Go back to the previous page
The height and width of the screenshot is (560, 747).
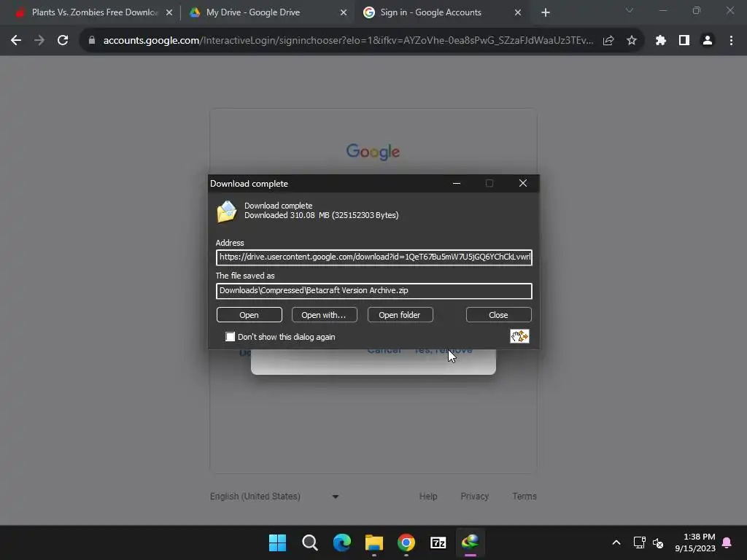click(16, 41)
